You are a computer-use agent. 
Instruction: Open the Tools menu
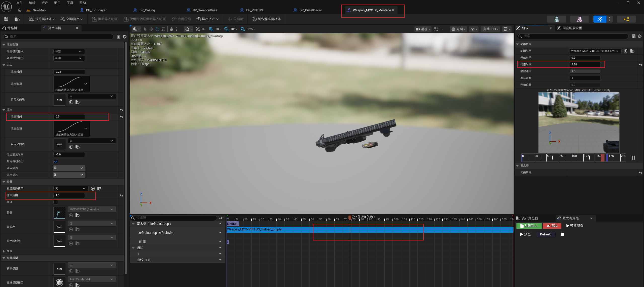(70, 3)
